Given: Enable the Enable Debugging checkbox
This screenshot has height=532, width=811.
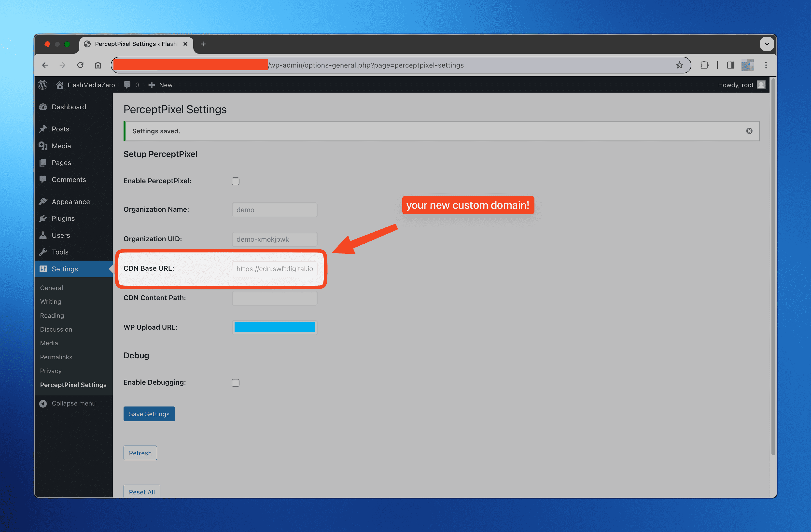Looking at the screenshot, I should coord(236,382).
